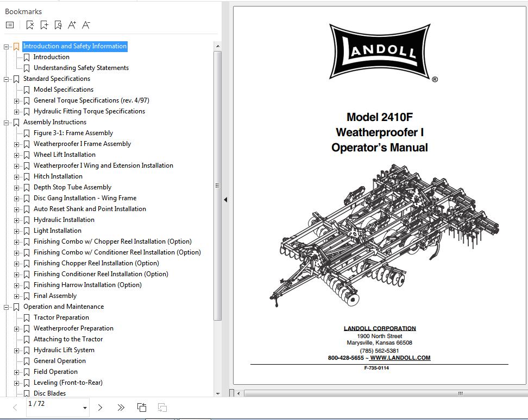This screenshot has height=420, width=528.
Task: Expand Hydraulic Lift System bookmark
Action: (16, 351)
